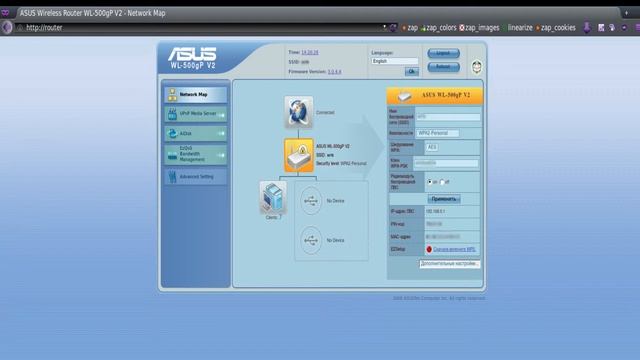Image resolution: width=640 pixels, height=360 pixels.
Task: Click the Connected status text
Action: tap(325, 113)
